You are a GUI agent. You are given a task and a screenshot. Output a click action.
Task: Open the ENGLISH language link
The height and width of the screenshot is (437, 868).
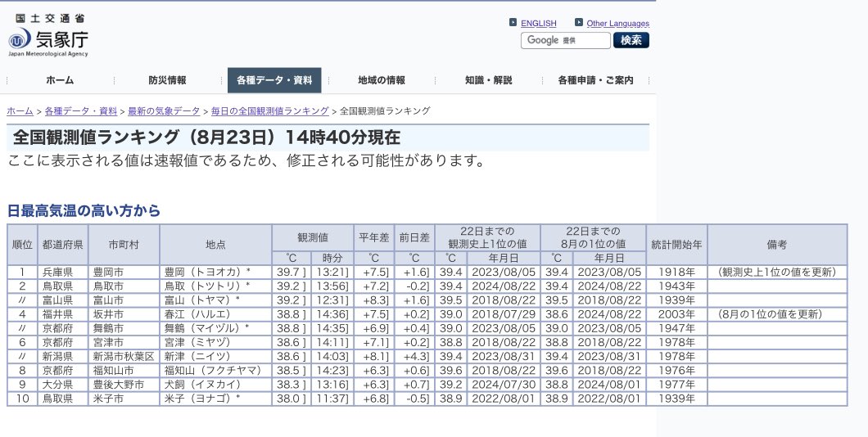coord(539,23)
